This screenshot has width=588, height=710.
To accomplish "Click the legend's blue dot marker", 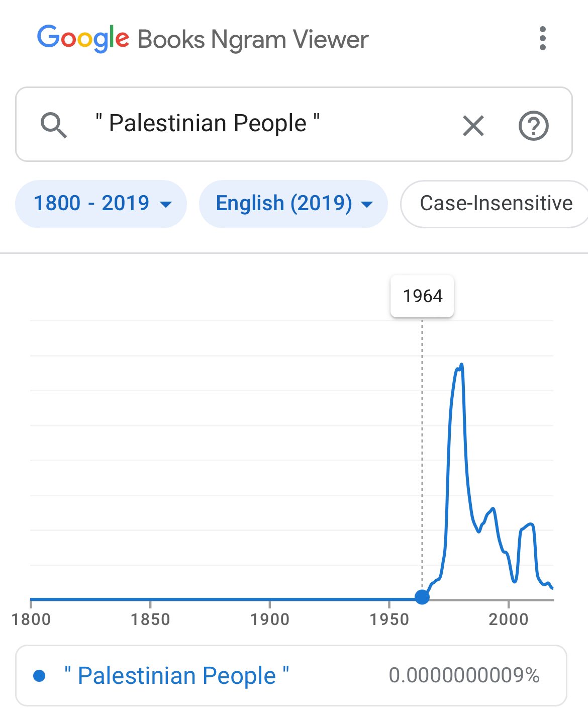I will pos(39,676).
